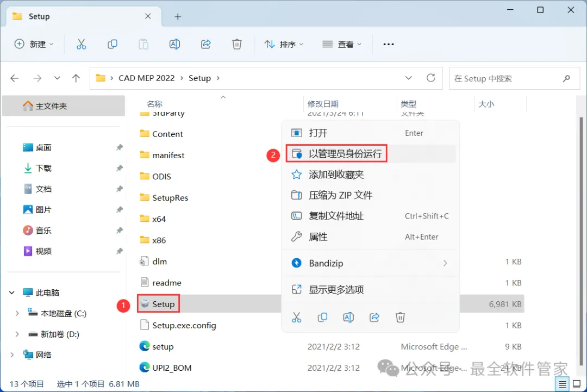Select 主文件夹 in navigation pane
The image size is (587, 392).
pyautogui.click(x=64, y=106)
